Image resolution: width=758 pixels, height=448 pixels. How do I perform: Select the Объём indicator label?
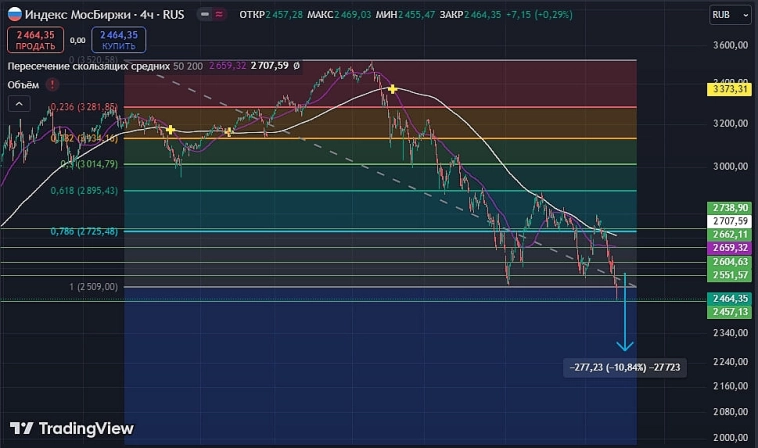click(x=23, y=85)
